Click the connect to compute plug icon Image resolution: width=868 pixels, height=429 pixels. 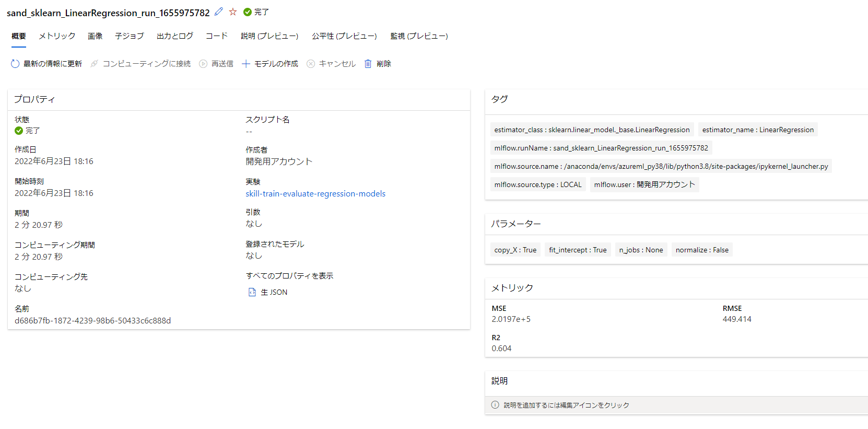coord(94,64)
